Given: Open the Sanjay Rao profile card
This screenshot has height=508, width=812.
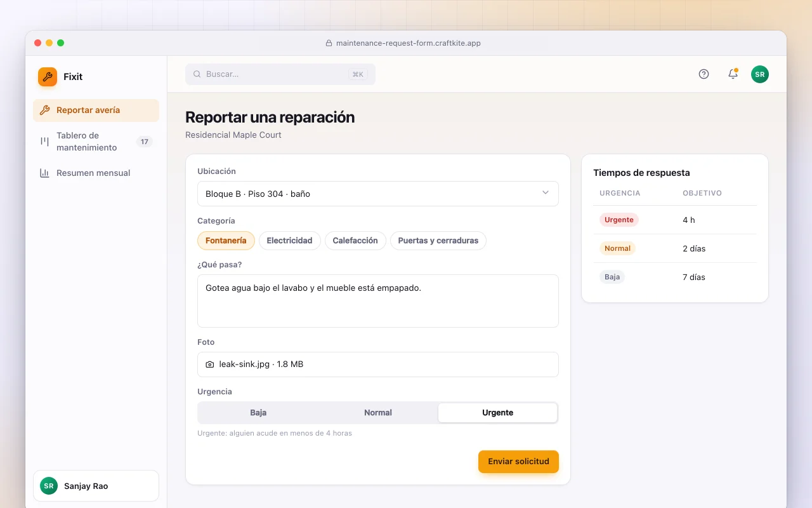Looking at the screenshot, I should [96, 486].
